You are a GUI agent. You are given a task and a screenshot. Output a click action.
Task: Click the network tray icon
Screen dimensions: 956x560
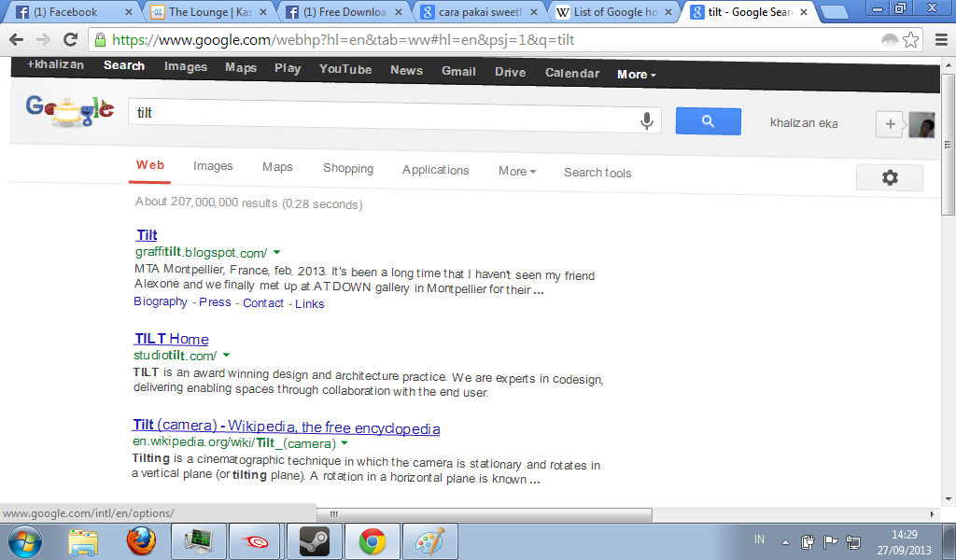[x=853, y=541]
